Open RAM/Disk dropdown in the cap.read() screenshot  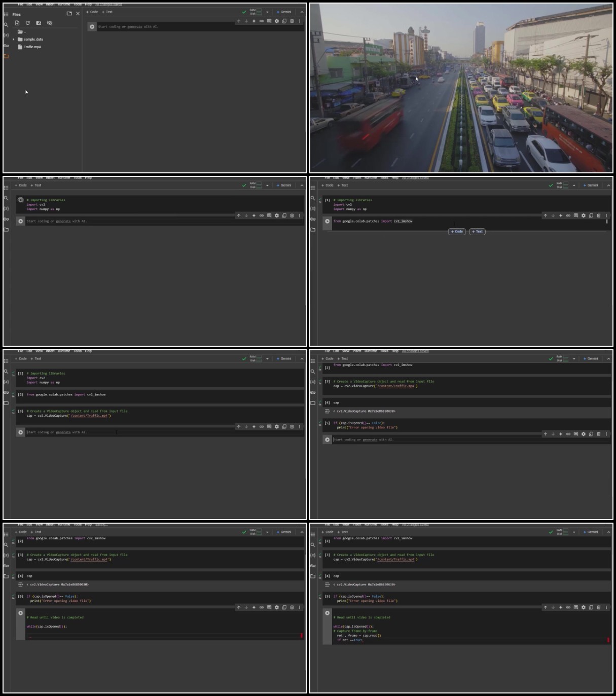[574, 532]
